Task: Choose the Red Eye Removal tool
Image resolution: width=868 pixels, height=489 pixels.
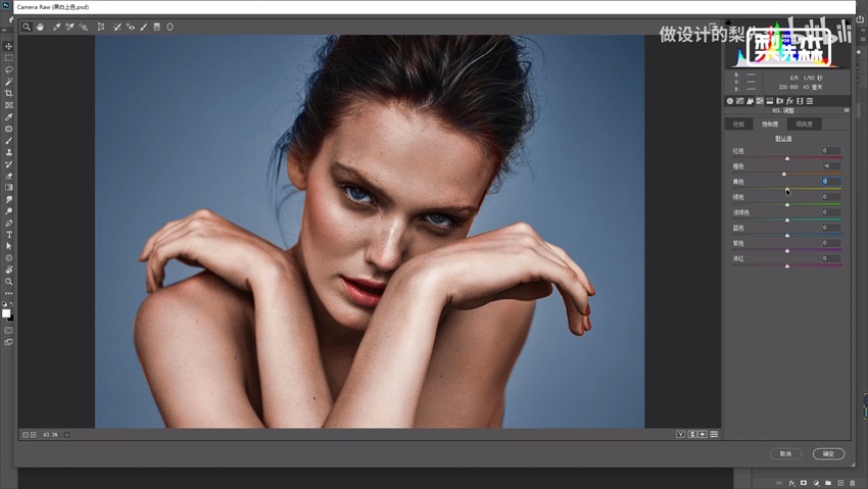Action: pyautogui.click(x=131, y=27)
